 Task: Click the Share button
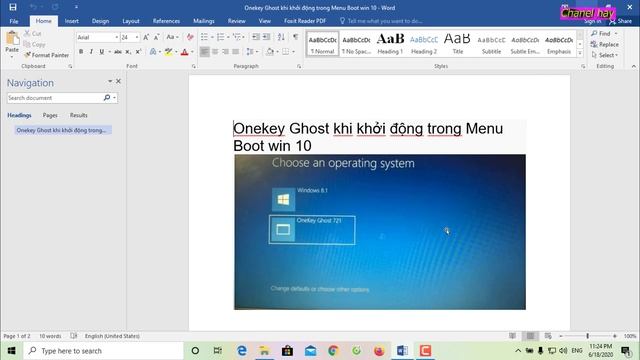coord(620,21)
